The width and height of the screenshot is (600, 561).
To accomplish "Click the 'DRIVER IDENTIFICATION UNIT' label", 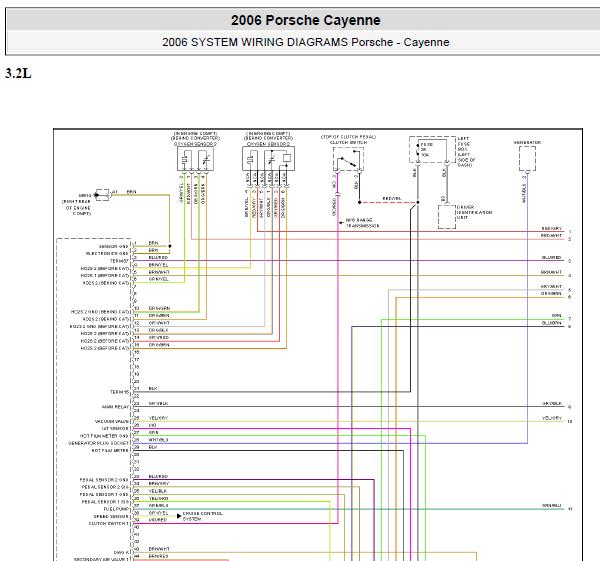I will tap(474, 212).
